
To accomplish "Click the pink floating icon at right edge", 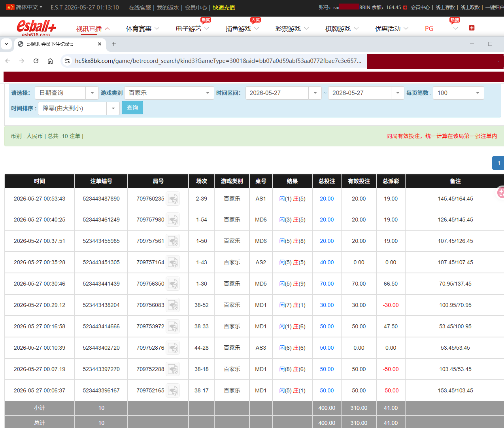I will click(500, 193).
